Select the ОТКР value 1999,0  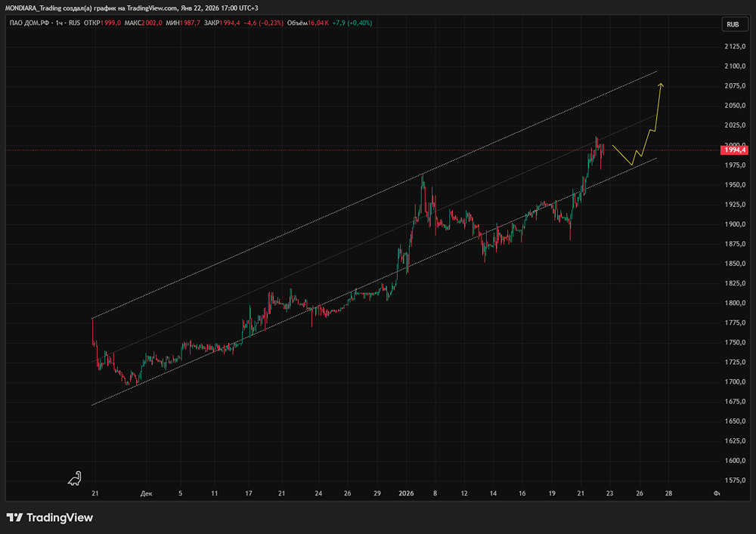coord(111,23)
